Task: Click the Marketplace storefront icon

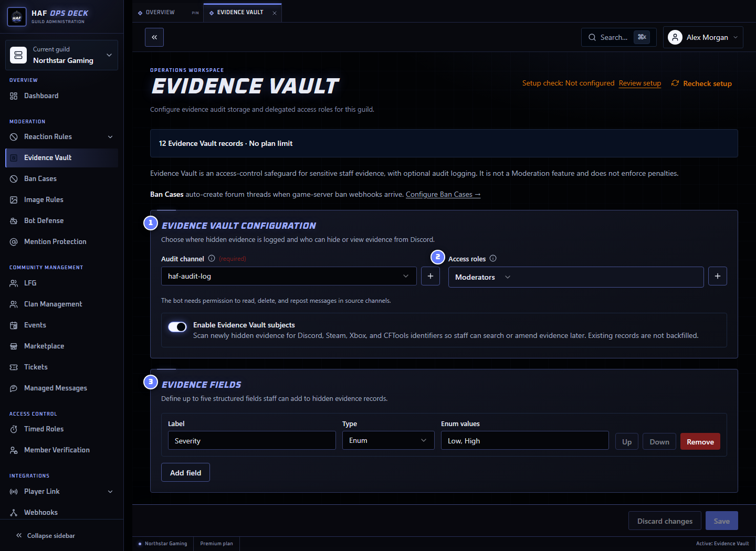Action: (14, 346)
